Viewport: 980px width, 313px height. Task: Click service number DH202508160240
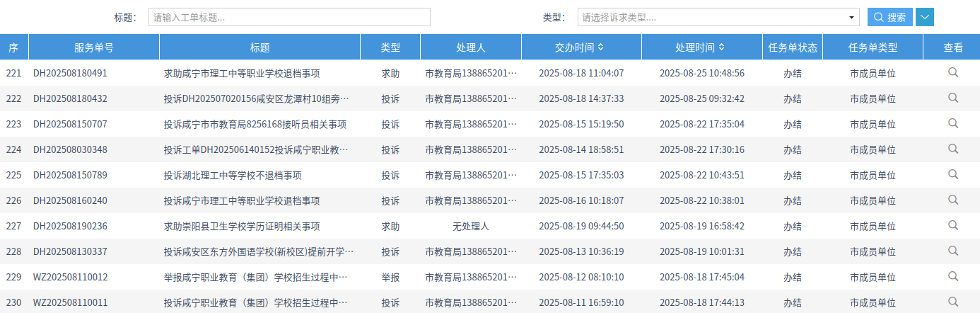point(70,200)
